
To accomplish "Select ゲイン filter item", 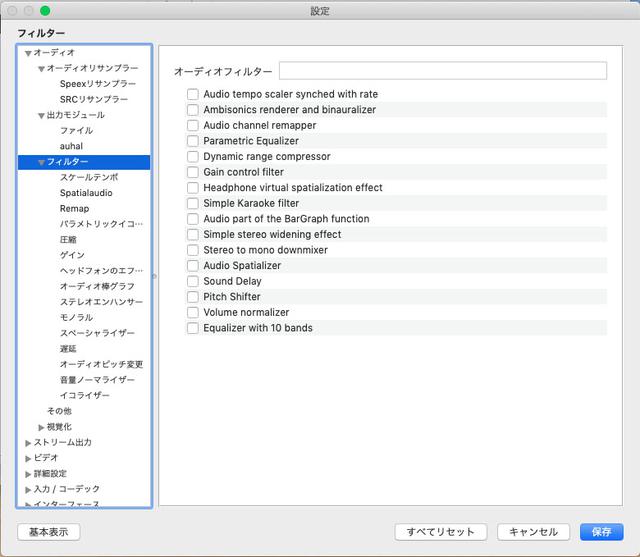I will click(72, 255).
